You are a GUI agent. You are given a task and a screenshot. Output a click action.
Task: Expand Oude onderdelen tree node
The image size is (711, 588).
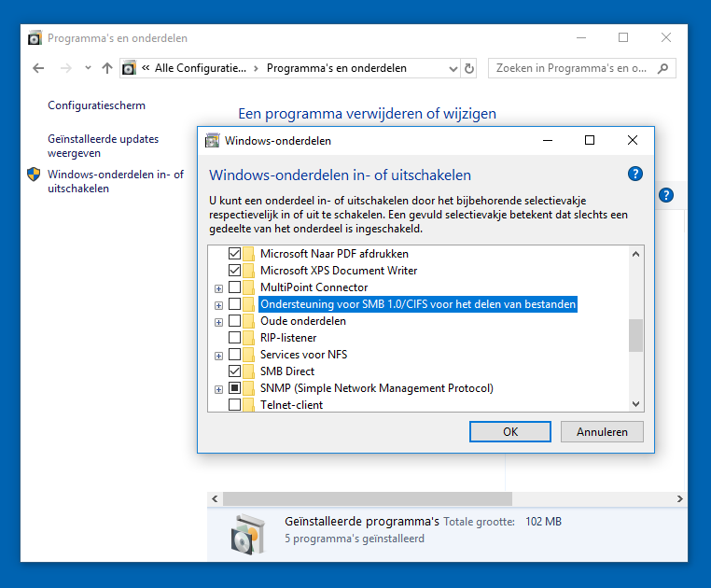(x=218, y=323)
